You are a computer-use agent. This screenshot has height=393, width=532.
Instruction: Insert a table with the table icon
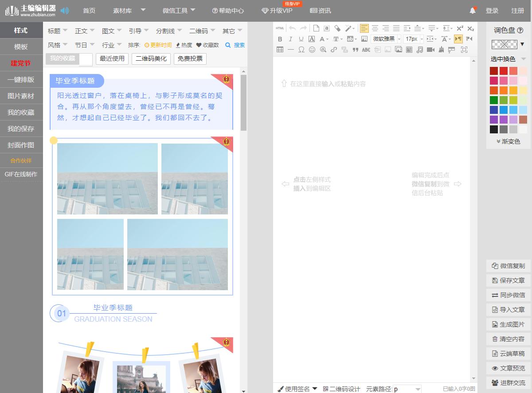280,50
